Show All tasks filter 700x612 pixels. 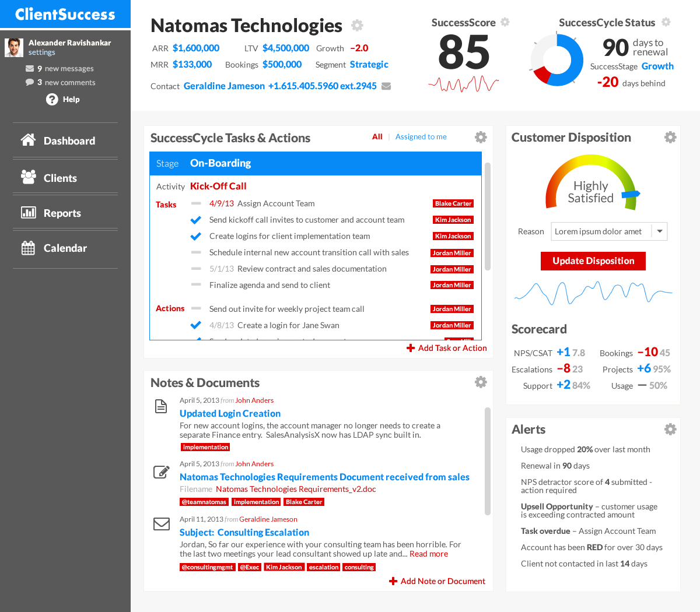coord(377,136)
